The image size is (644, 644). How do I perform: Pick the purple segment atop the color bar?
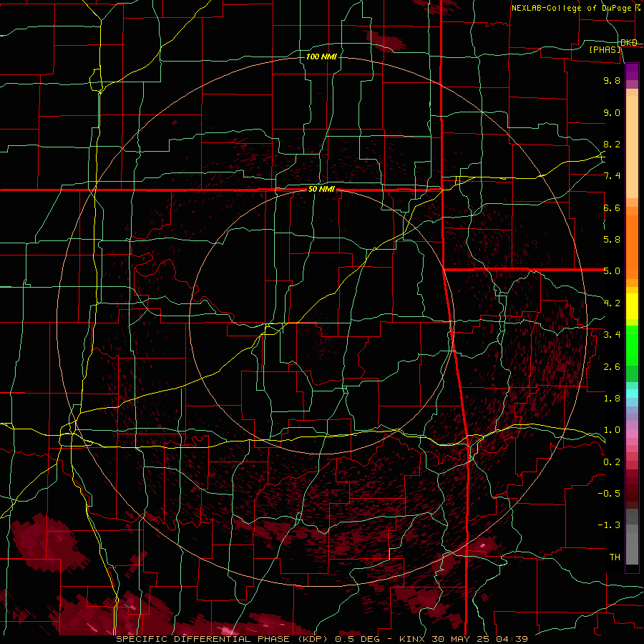(x=632, y=72)
